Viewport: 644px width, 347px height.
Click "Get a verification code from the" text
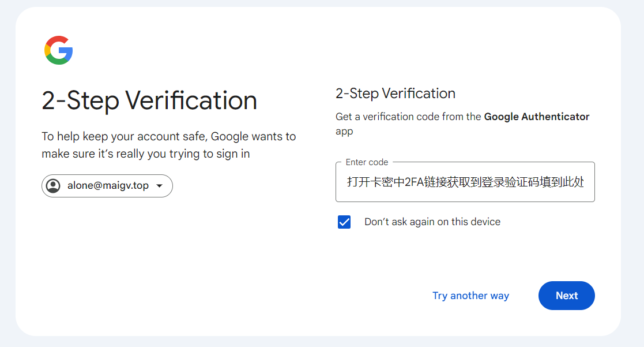[408, 117]
